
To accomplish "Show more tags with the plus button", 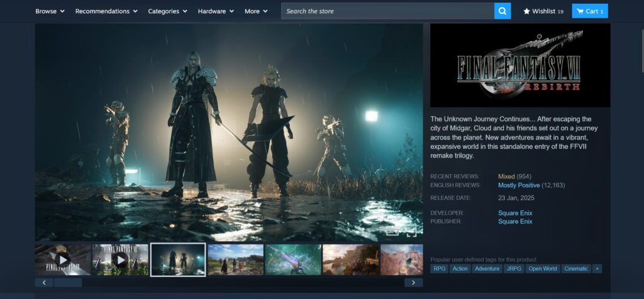I will click(x=597, y=269).
